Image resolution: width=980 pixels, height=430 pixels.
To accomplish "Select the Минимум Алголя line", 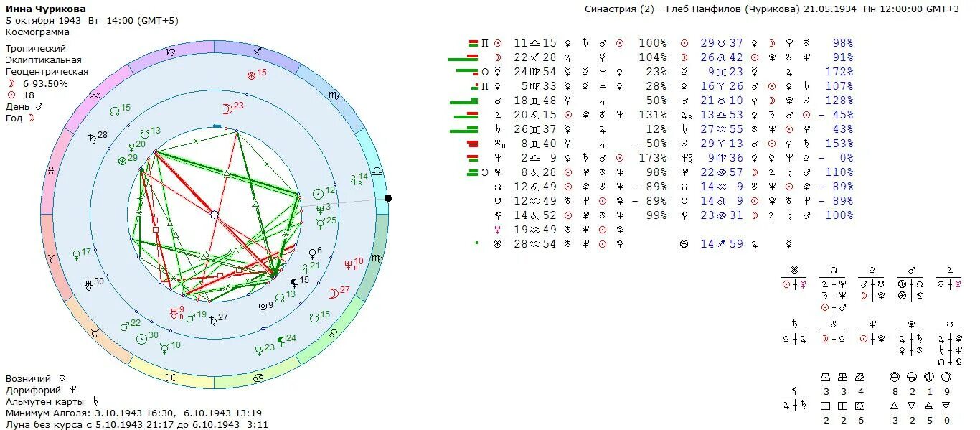I will 133,413.
